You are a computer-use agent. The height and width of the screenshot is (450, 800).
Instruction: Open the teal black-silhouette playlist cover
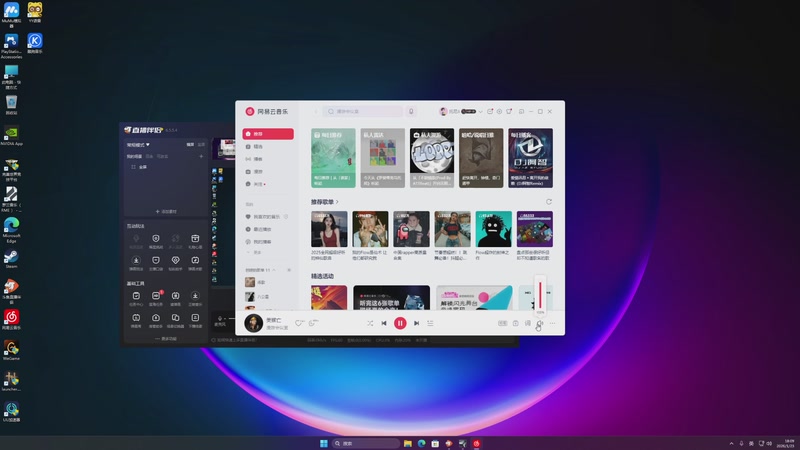click(x=493, y=229)
